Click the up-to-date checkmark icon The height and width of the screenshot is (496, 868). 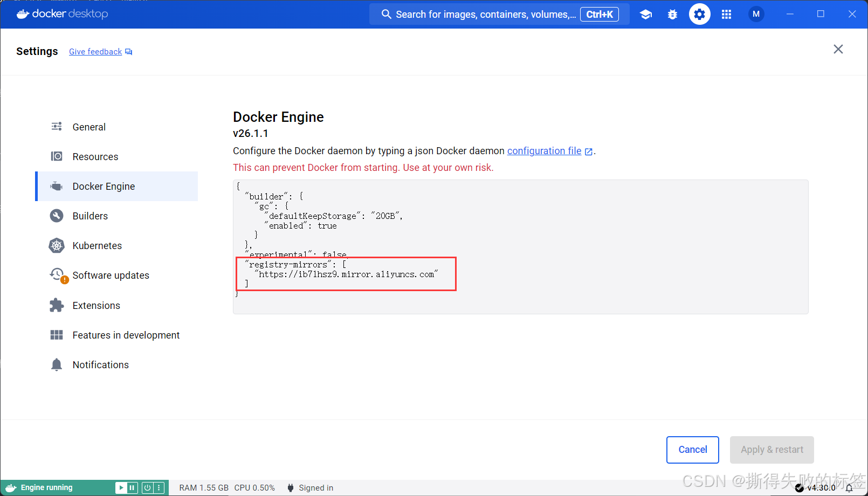[800, 488]
